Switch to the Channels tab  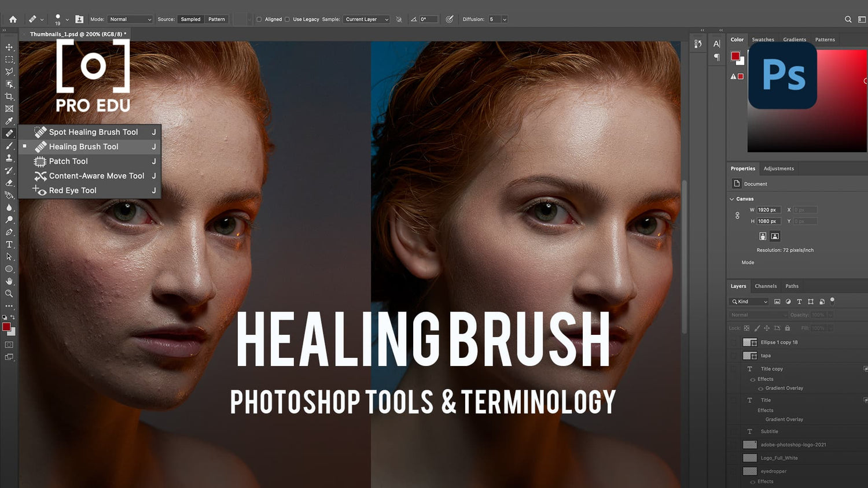(766, 286)
